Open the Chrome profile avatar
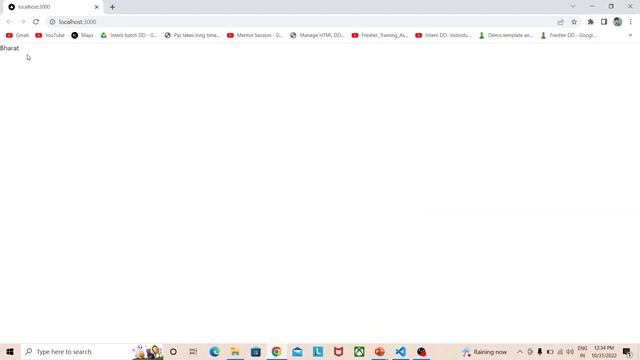The height and width of the screenshot is (360, 640). (618, 22)
